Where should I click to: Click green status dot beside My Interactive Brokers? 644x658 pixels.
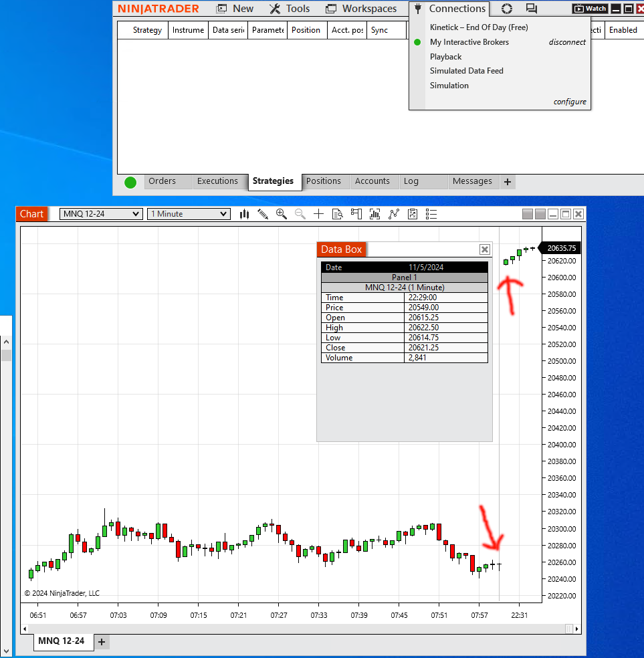[x=417, y=42]
